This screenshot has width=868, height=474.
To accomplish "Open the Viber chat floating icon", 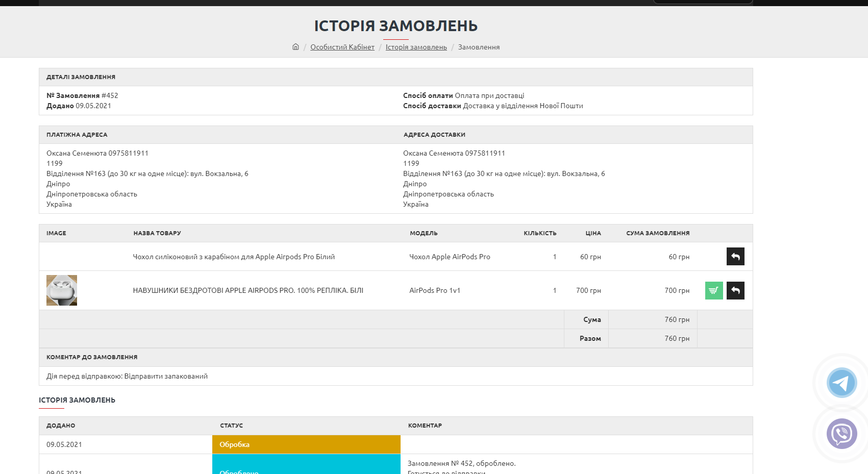I will pos(841,434).
